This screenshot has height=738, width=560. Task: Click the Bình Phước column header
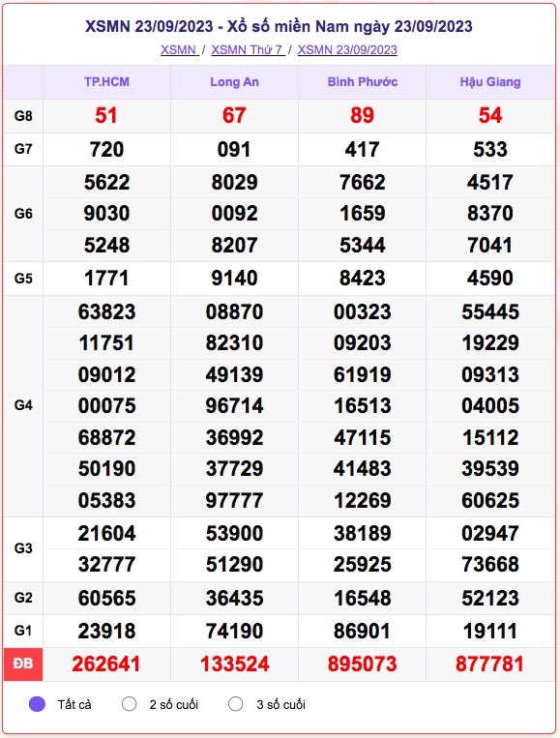363,82
